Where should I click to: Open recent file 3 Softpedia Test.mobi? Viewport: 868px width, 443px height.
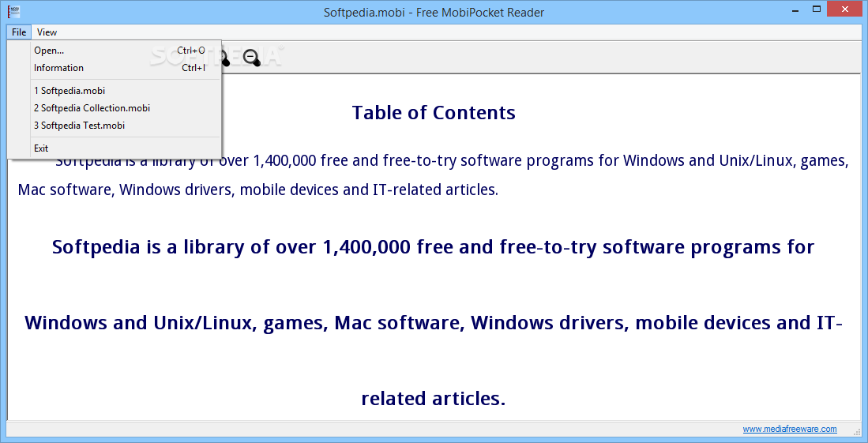(115, 126)
